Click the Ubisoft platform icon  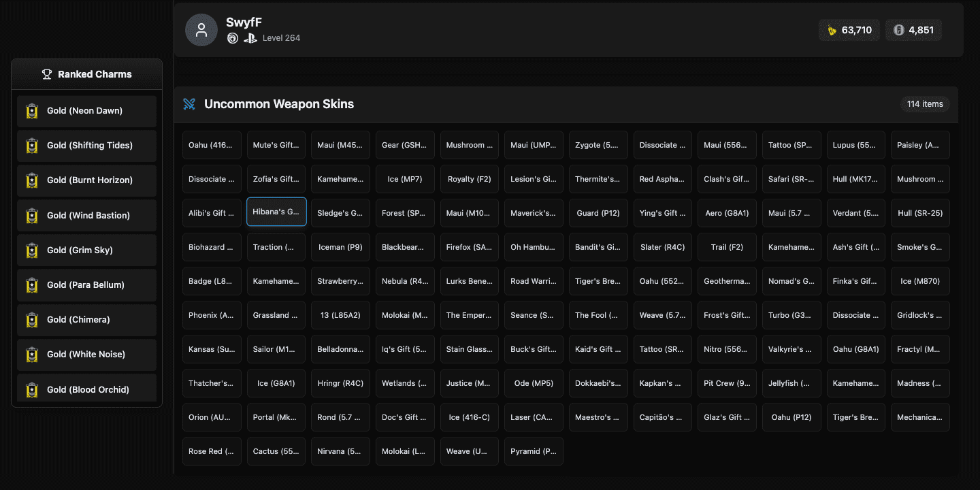click(233, 38)
